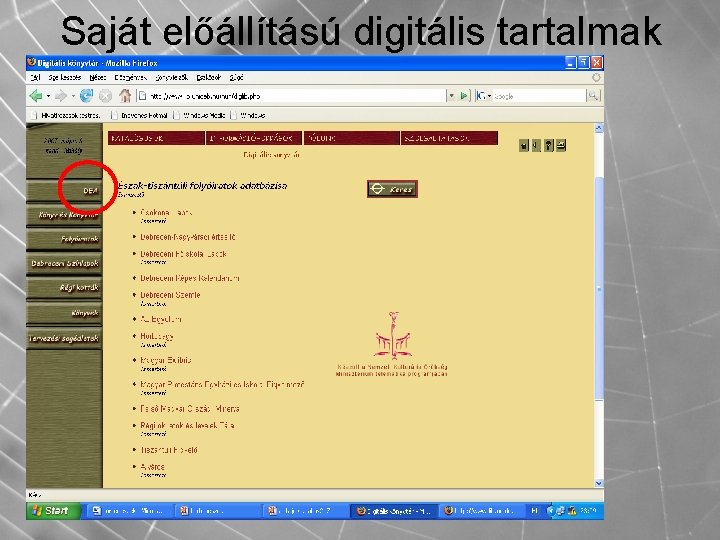Open the Súgó menu
This screenshot has height=540, width=720.
236,78
